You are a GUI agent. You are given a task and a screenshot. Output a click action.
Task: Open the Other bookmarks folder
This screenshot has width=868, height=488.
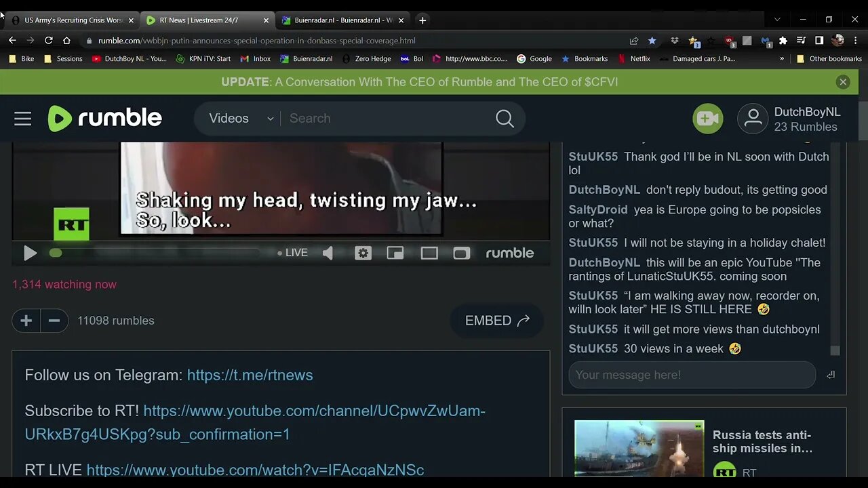tap(829, 59)
